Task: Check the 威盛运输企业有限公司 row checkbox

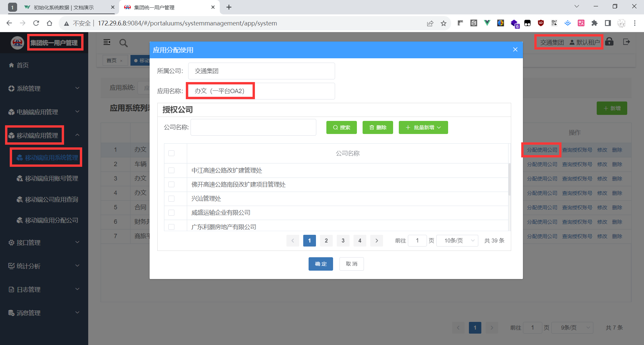Action: tap(171, 213)
